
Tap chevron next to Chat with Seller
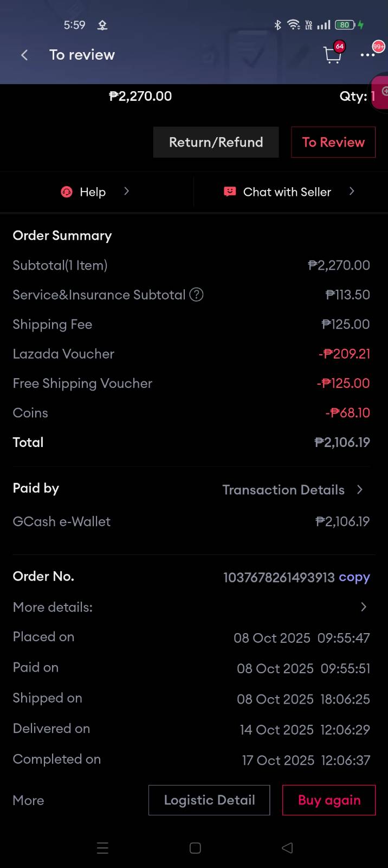(x=352, y=191)
